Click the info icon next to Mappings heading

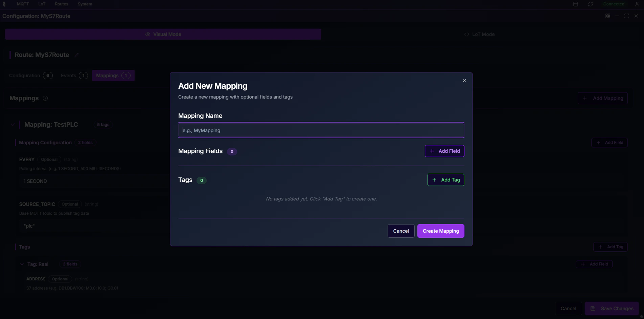pos(45,98)
